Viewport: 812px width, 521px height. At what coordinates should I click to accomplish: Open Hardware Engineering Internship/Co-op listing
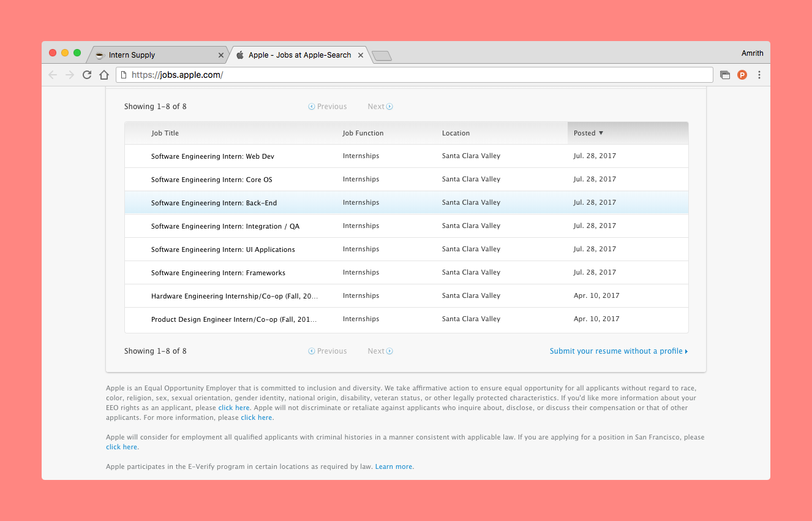[x=235, y=296]
